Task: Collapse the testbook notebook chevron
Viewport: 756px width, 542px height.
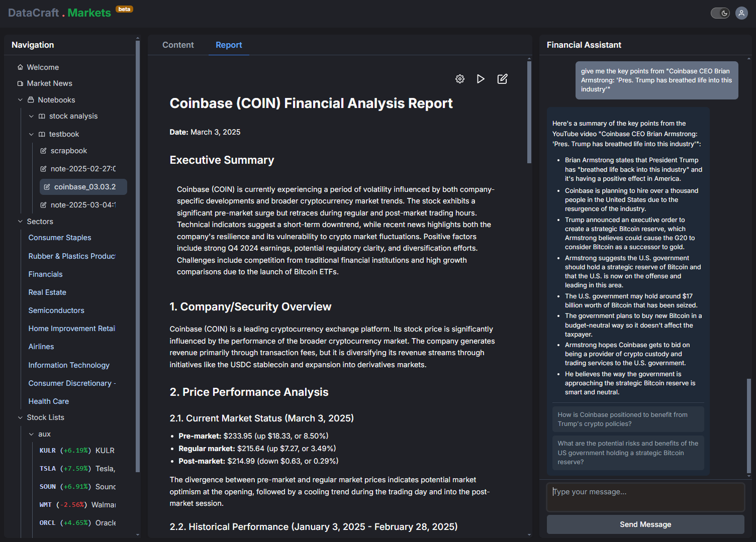Action: tap(31, 134)
